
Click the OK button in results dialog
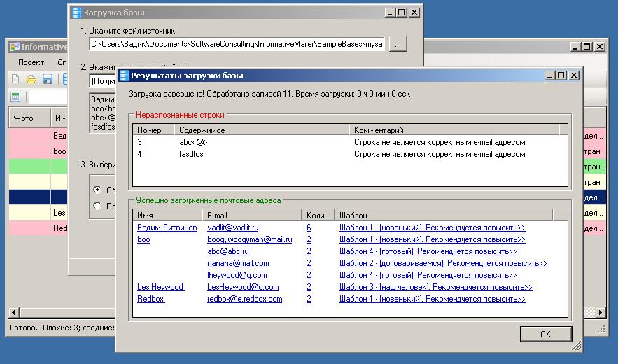click(x=546, y=334)
